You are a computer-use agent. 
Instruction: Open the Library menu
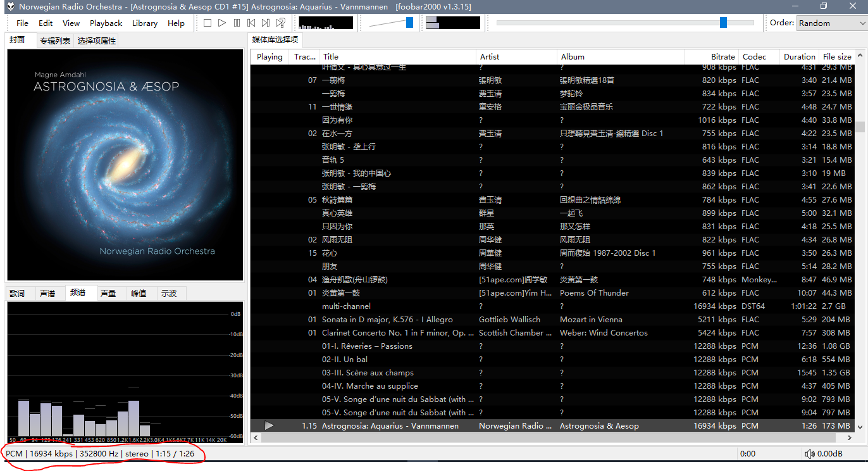[x=145, y=23]
